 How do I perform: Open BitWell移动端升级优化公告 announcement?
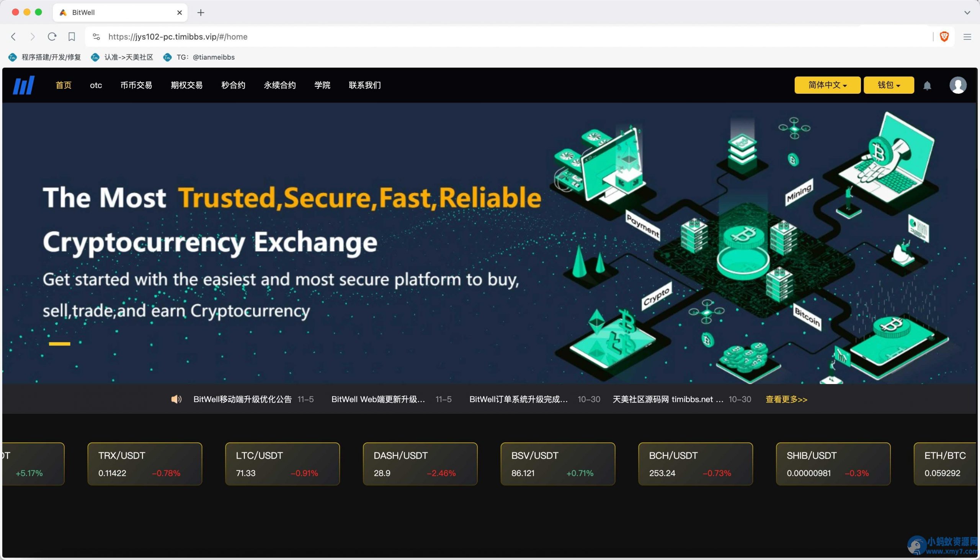click(x=242, y=399)
